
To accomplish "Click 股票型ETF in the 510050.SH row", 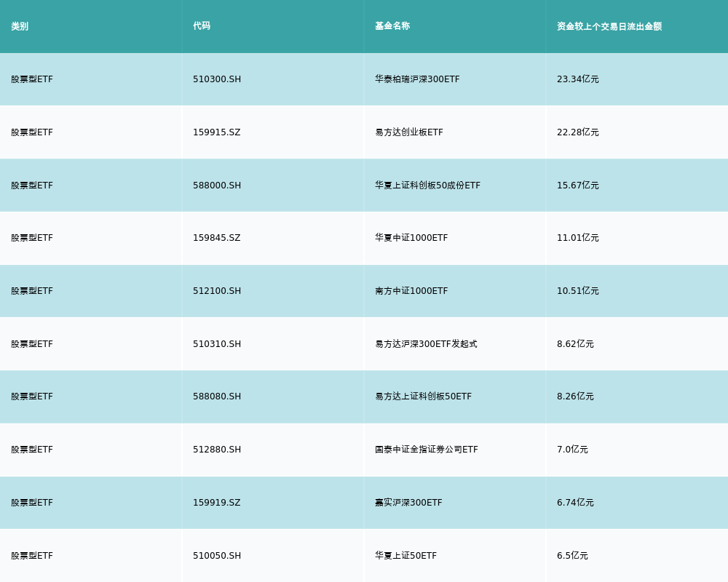I will [x=32, y=556].
